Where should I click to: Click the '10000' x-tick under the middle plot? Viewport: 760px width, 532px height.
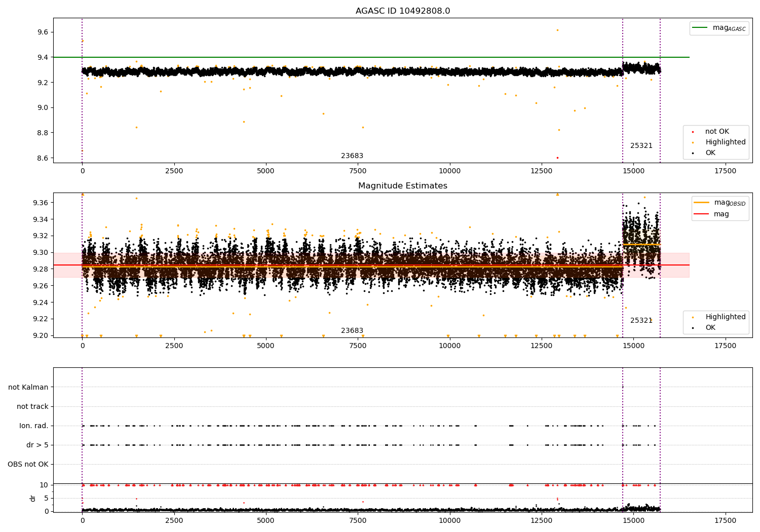click(x=449, y=346)
